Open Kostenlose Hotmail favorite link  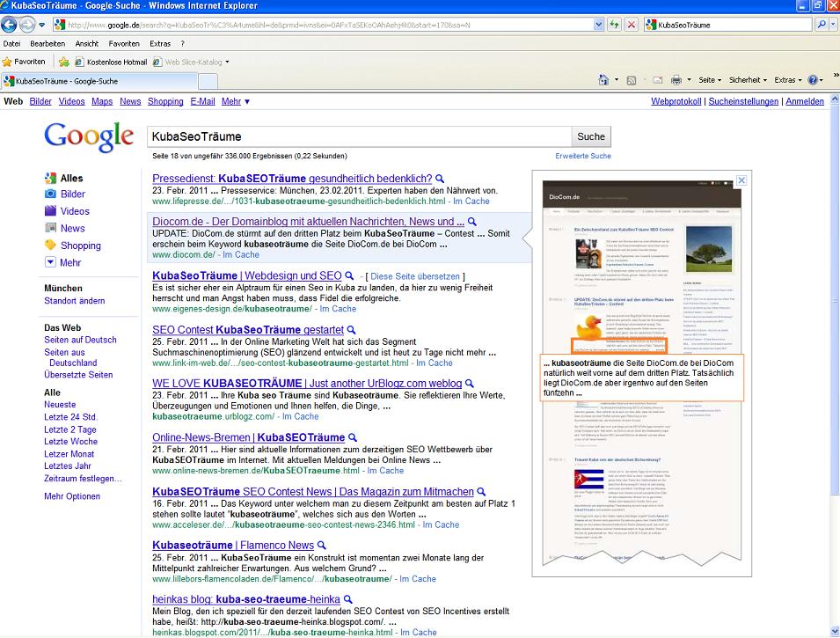point(111,62)
